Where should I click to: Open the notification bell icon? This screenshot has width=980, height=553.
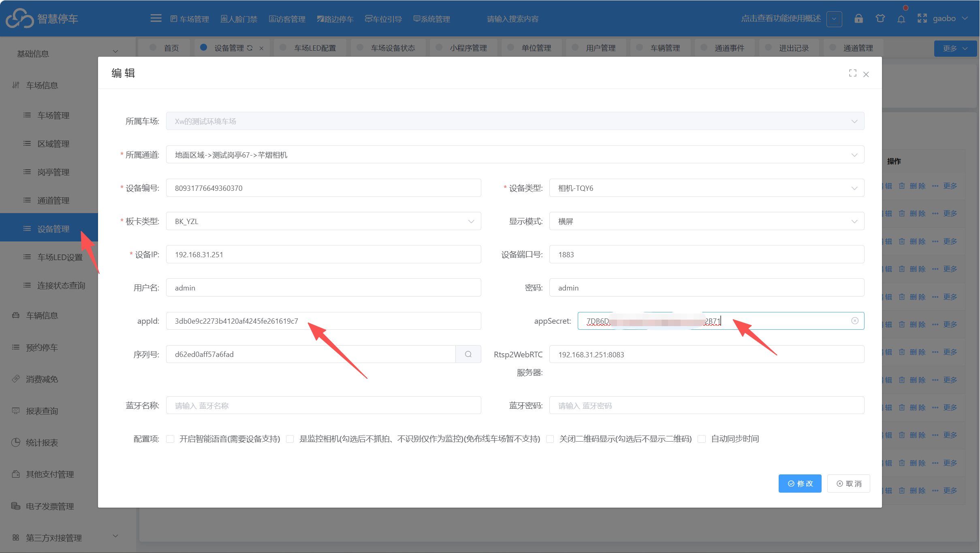901,19
